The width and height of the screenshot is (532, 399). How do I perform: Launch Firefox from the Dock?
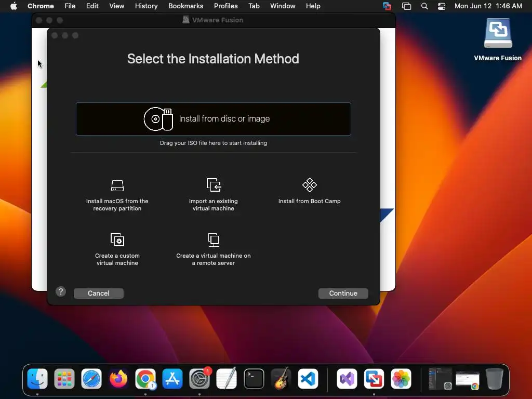click(x=118, y=379)
